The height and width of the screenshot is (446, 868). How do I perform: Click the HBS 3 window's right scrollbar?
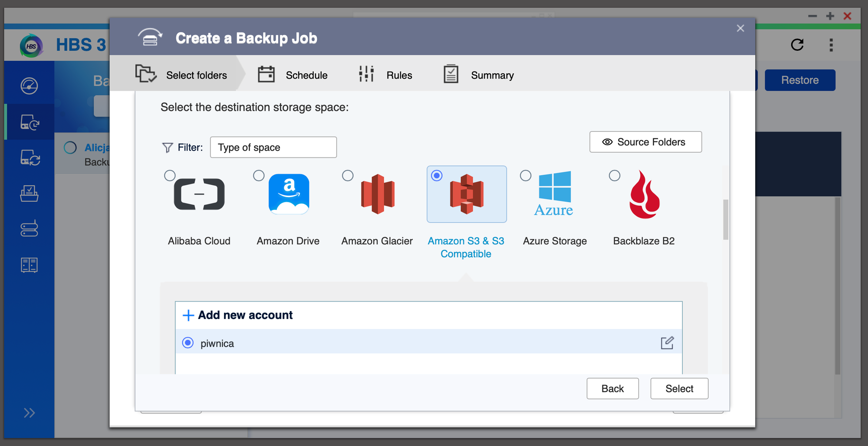(x=838, y=286)
